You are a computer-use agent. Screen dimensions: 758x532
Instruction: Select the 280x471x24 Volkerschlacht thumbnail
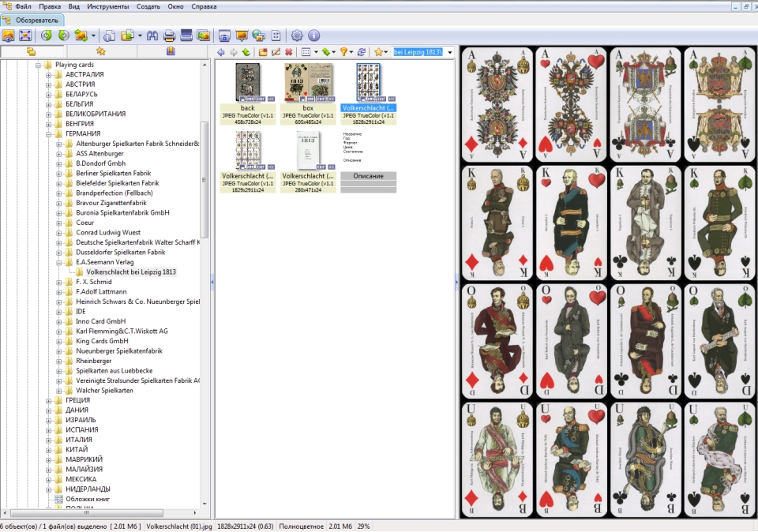pyautogui.click(x=308, y=161)
